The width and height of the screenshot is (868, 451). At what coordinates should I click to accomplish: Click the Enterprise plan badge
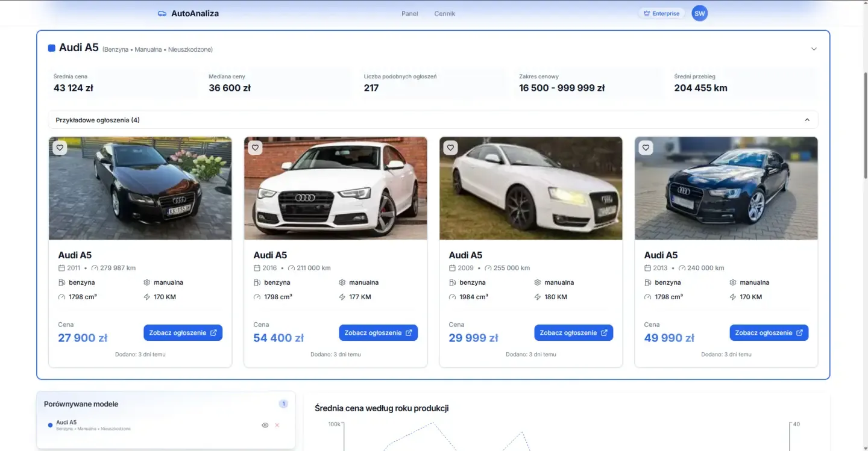[661, 13]
